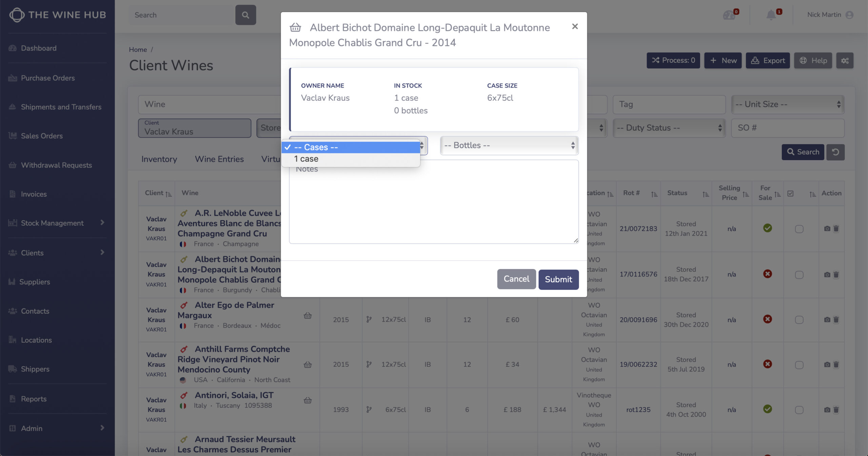The image size is (868, 456).
Task: Click the Home breadcrumb link
Action: coord(138,50)
